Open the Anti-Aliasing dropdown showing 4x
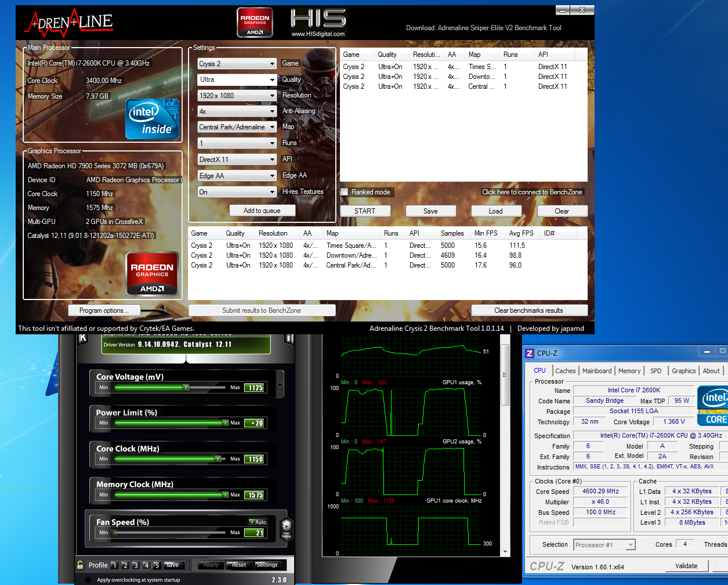Screen dimensions: 728x585 (237, 111)
